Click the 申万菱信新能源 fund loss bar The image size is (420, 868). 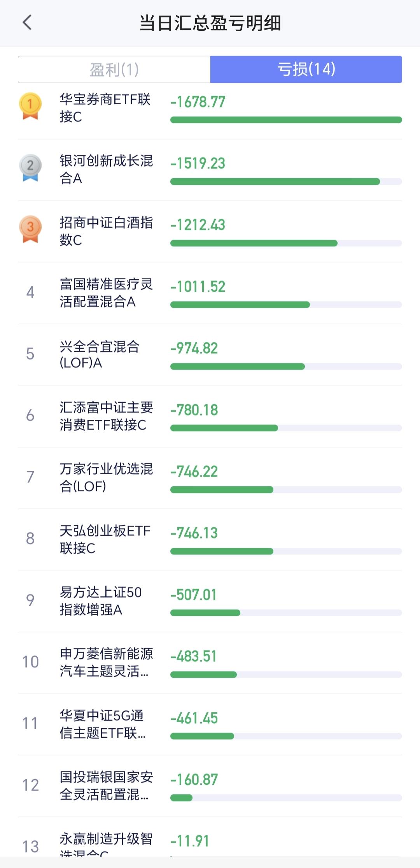203,675
